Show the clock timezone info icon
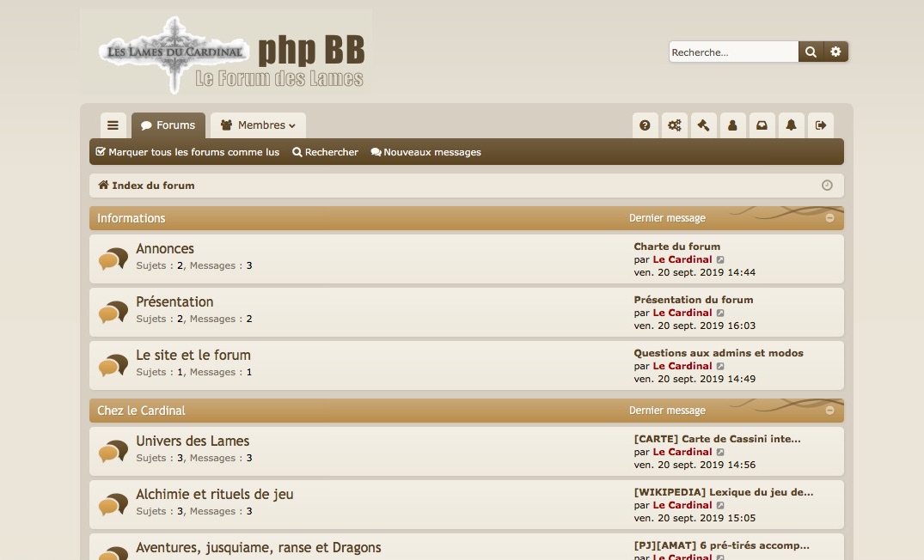 [x=827, y=186]
